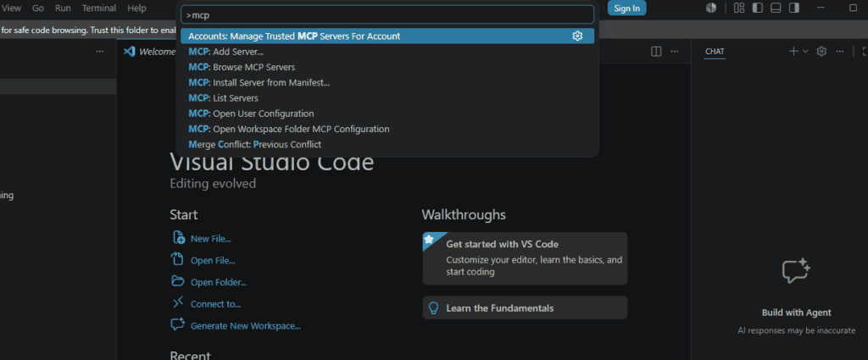Open editor More Actions ellipsis
This screenshot has width=868, height=360.
(x=674, y=52)
